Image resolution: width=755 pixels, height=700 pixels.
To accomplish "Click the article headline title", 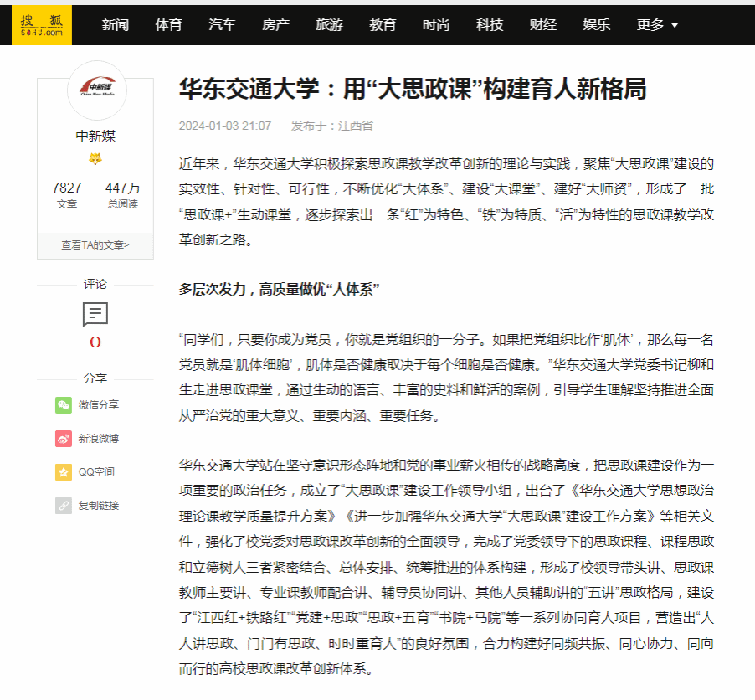I will point(412,90).
